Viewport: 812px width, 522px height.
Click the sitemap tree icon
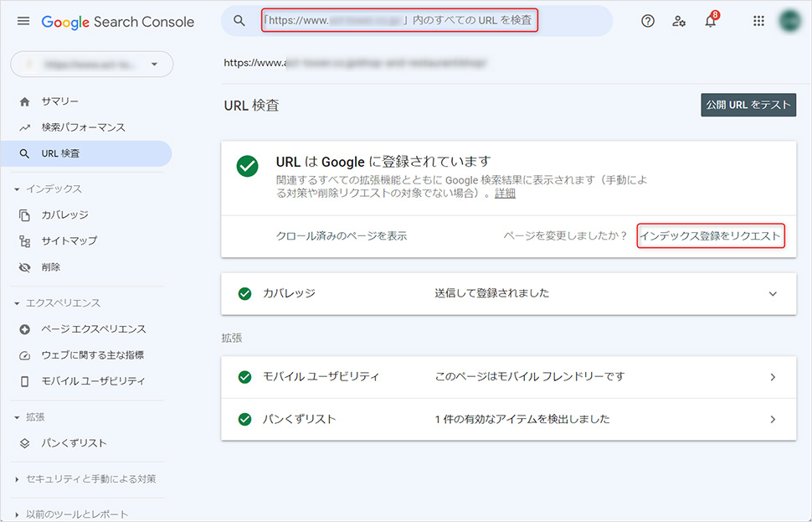coord(24,241)
